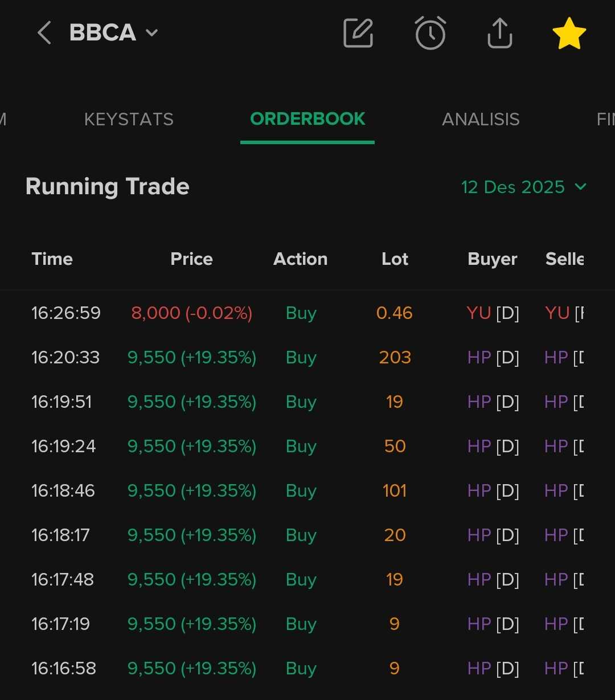Open the note edit icon
The height and width of the screenshot is (700, 615).
coord(358,33)
